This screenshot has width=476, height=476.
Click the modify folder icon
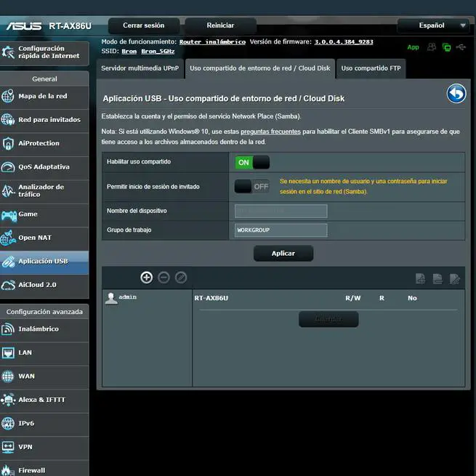click(455, 278)
